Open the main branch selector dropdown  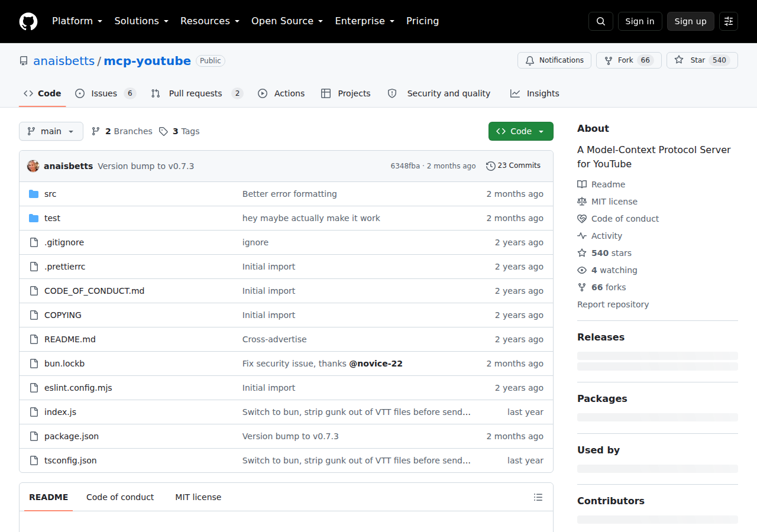pos(51,131)
